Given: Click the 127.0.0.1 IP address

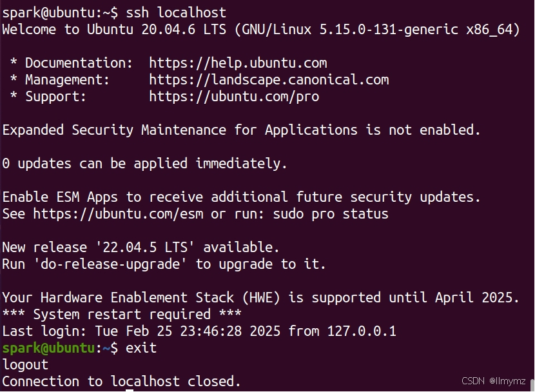Looking at the screenshot, I should pos(362,331).
